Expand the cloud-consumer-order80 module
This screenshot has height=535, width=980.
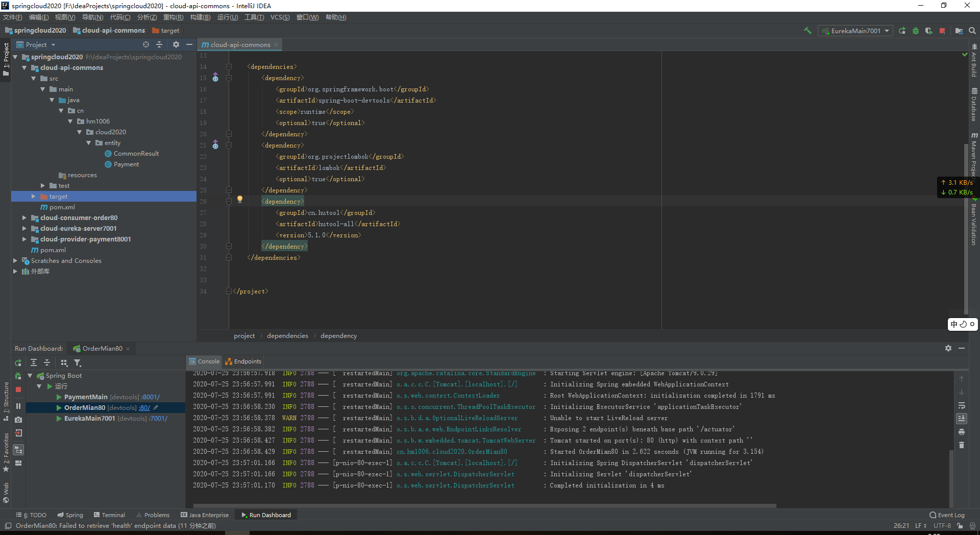[24, 217]
